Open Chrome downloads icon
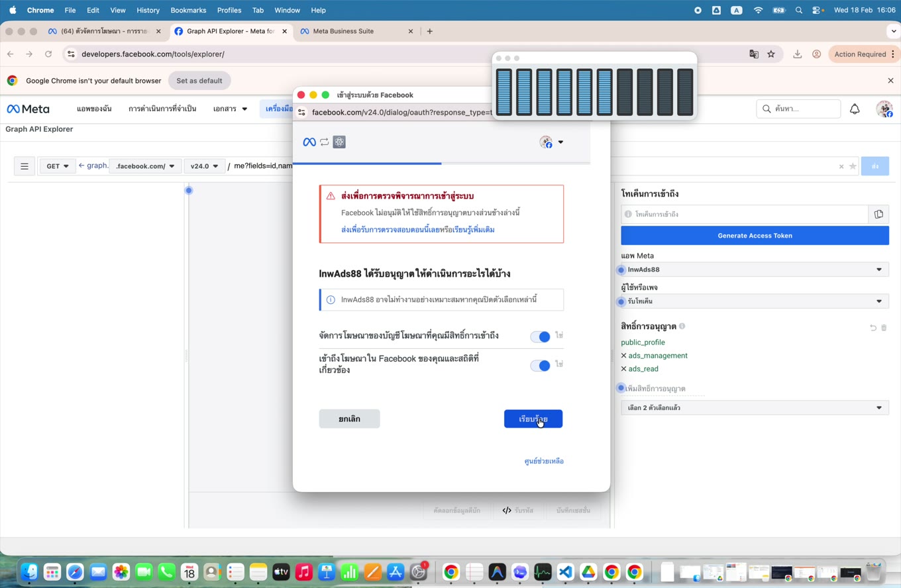The image size is (901, 588). pos(798,54)
